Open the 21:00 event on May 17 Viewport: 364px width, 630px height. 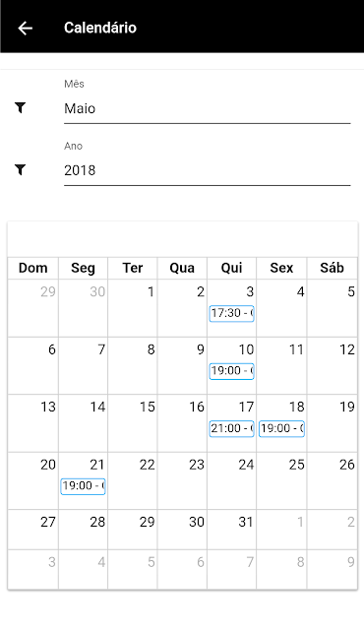click(231, 428)
